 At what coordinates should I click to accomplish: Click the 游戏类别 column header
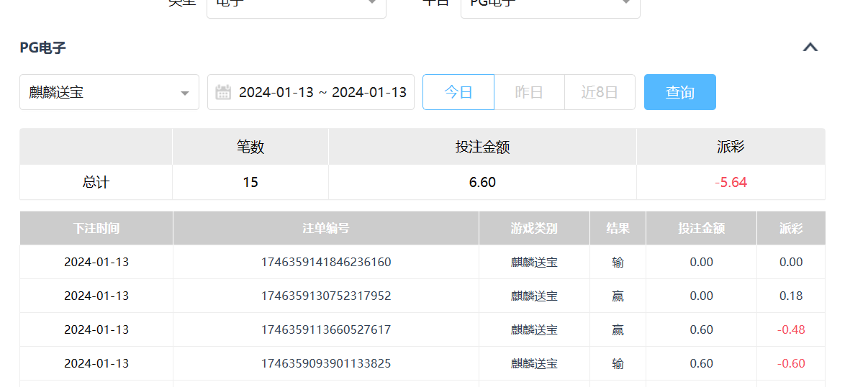click(534, 228)
